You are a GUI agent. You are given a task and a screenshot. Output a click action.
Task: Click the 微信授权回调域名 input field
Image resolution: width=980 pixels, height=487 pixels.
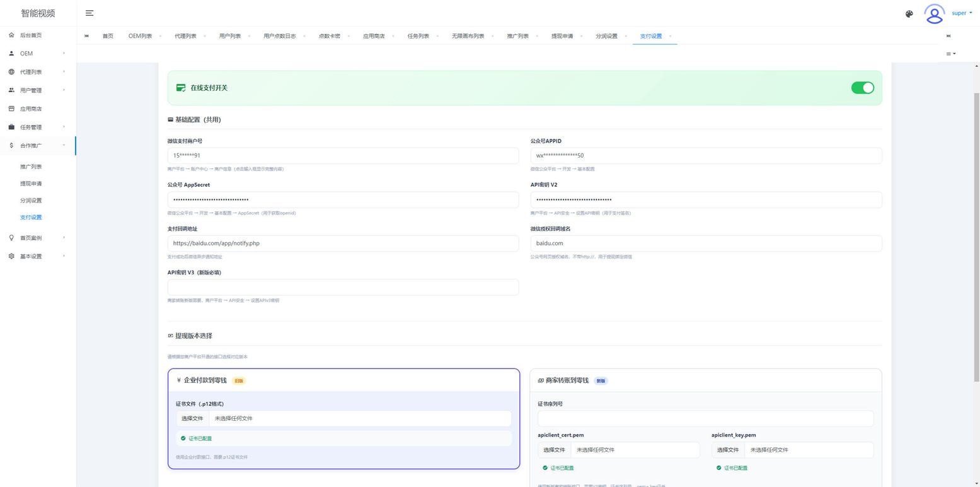[706, 243]
